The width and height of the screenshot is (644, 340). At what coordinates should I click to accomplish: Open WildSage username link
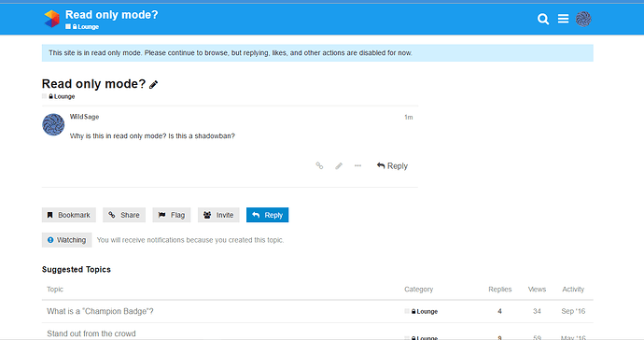pos(84,117)
